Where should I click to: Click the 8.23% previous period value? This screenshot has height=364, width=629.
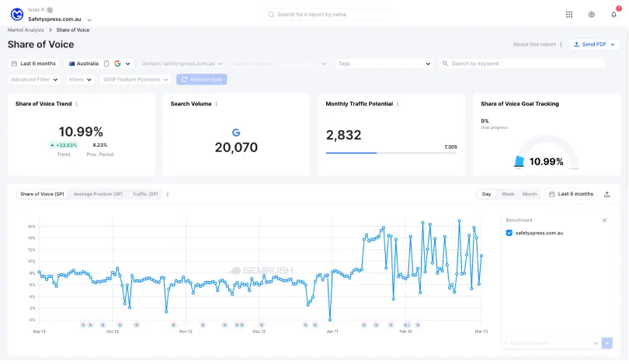pyautogui.click(x=100, y=145)
